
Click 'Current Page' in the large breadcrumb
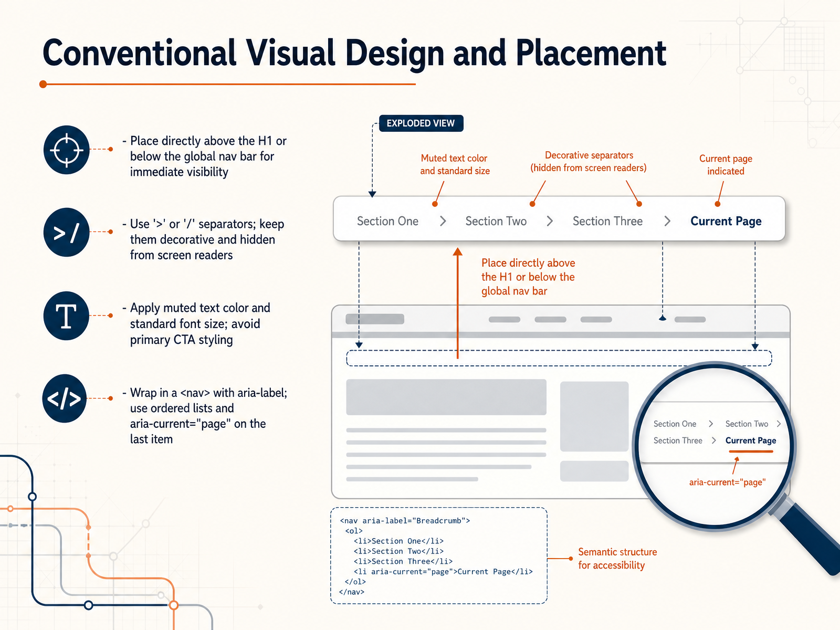coord(726,221)
